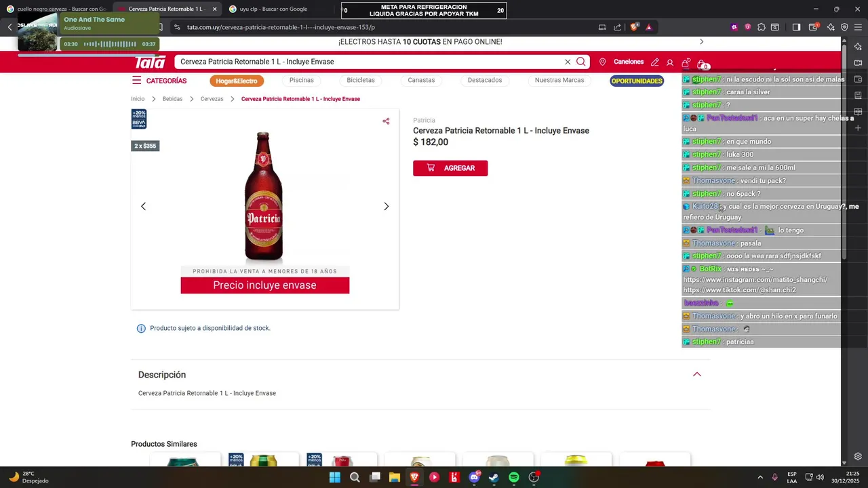Image resolution: width=868 pixels, height=488 pixels.
Task: Click the location pin icon beside Canelones
Action: (602, 62)
